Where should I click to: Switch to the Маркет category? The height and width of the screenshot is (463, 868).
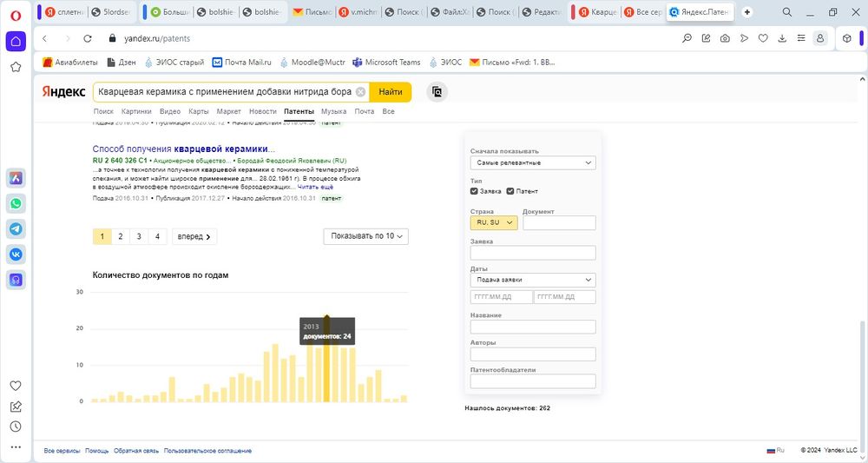pos(229,111)
